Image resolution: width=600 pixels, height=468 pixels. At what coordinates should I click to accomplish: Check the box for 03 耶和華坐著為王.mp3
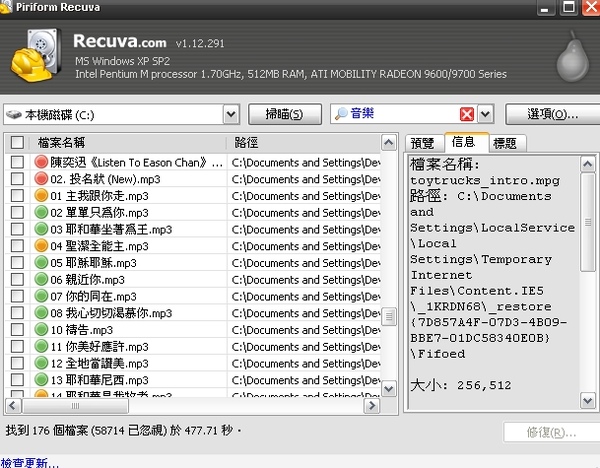17,229
